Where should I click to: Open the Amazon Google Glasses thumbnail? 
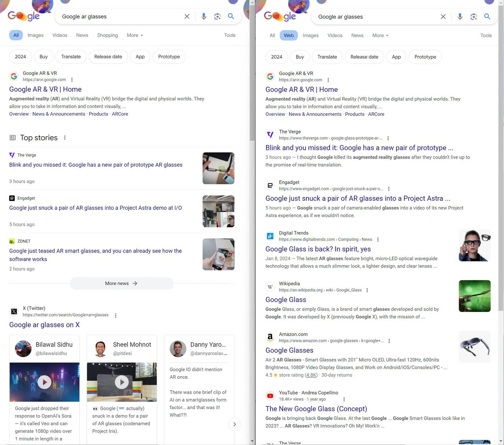[475, 347]
